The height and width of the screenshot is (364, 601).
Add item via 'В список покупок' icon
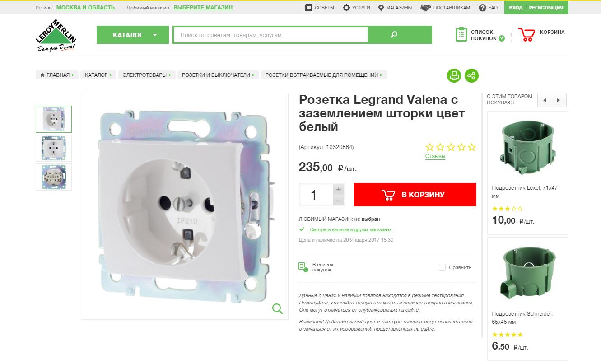(303, 267)
